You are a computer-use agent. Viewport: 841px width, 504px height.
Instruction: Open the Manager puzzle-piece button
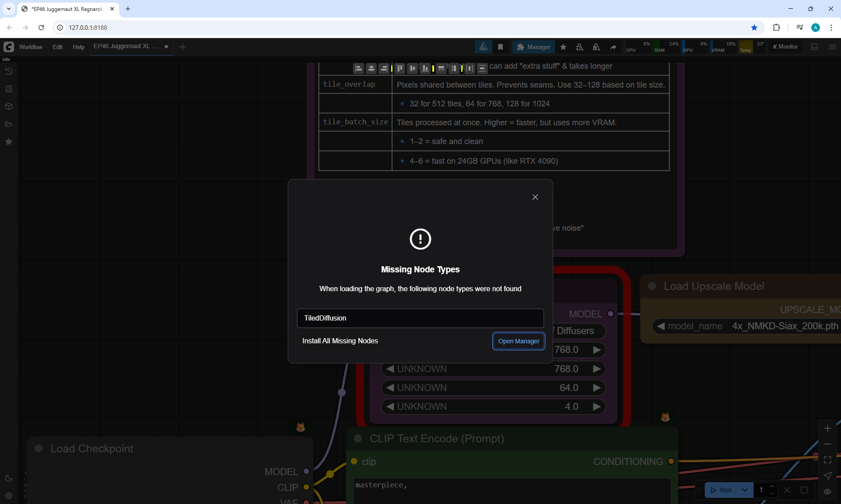pyautogui.click(x=534, y=47)
